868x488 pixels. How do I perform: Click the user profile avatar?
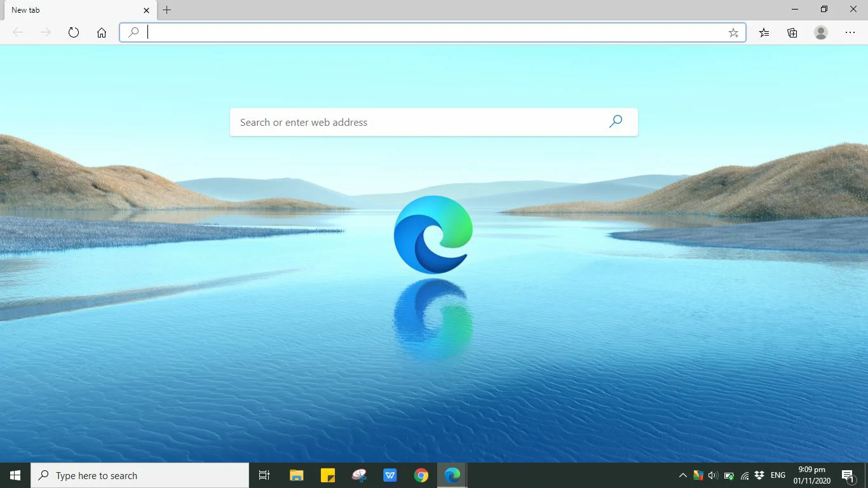[821, 32]
